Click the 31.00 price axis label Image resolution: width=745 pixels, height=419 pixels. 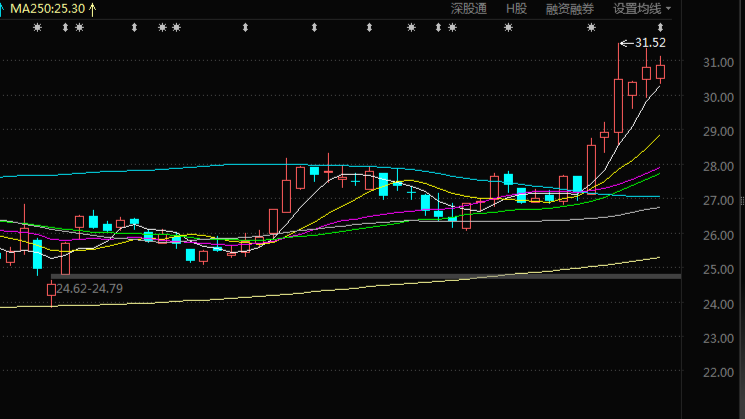pos(718,62)
